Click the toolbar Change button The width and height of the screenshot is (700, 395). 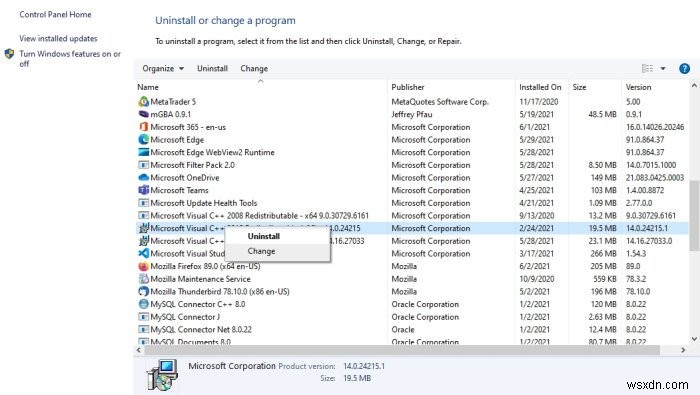point(254,68)
